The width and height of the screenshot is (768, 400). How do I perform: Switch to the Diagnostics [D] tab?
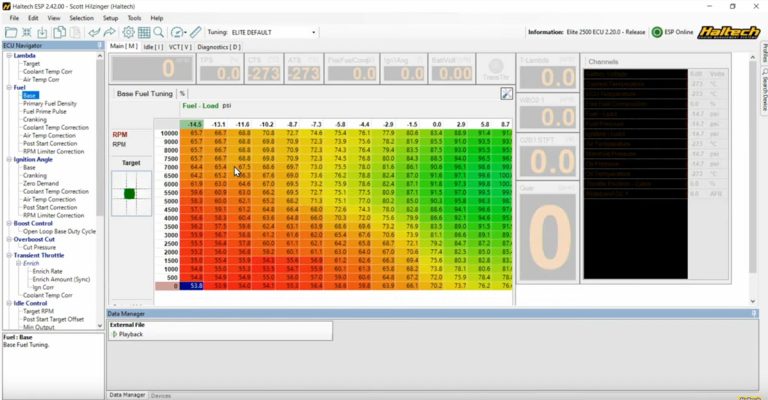219,46
